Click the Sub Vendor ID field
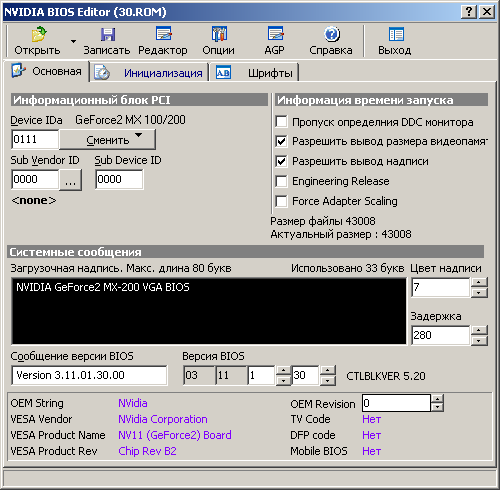This screenshot has height=490, width=500. [x=35, y=179]
